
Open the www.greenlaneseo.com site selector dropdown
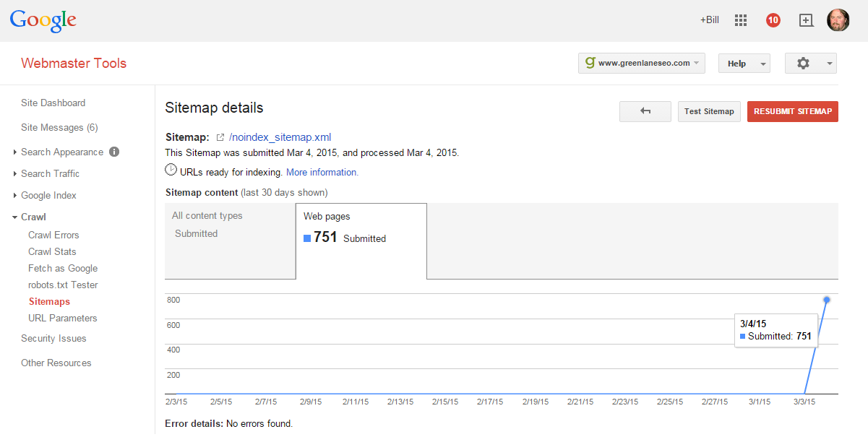click(x=642, y=63)
